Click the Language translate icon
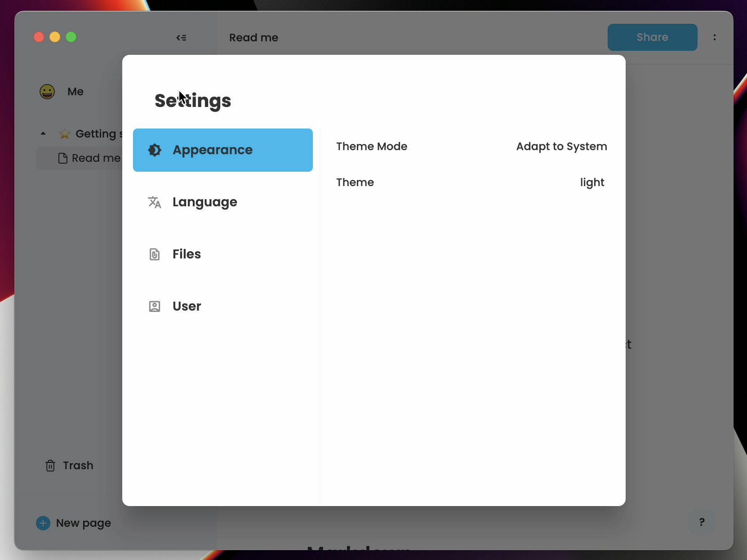The width and height of the screenshot is (747, 560). pyautogui.click(x=155, y=202)
